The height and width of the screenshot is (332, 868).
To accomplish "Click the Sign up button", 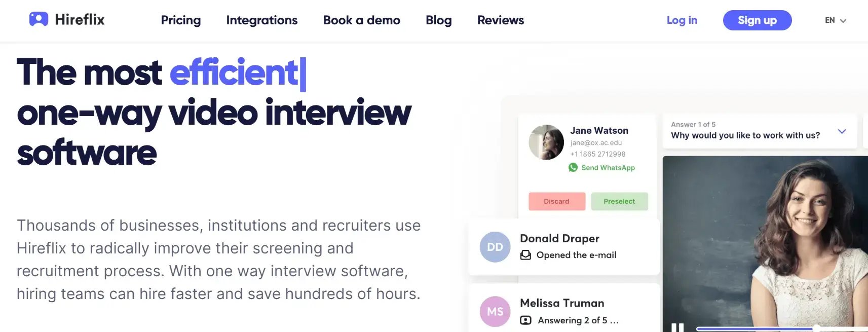I will point(758,20).
